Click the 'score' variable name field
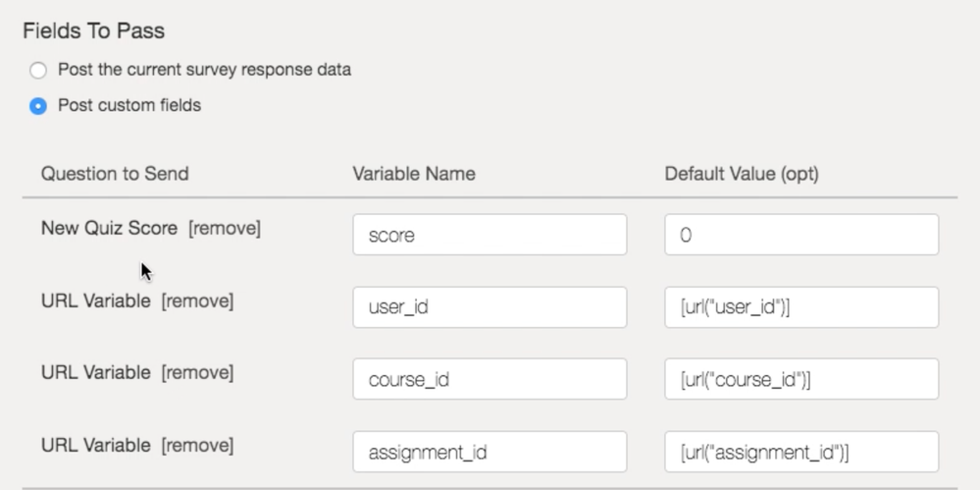 point(490,235)
